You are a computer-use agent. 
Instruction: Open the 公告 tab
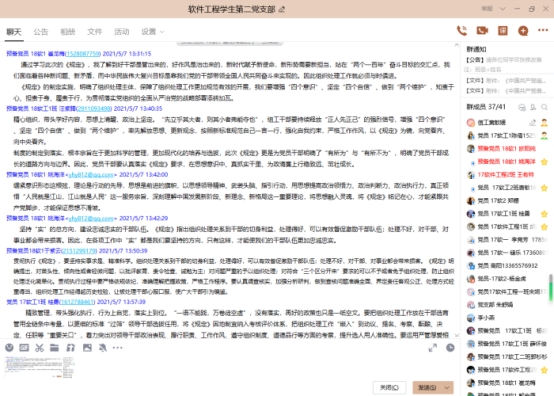click(41, 32)
